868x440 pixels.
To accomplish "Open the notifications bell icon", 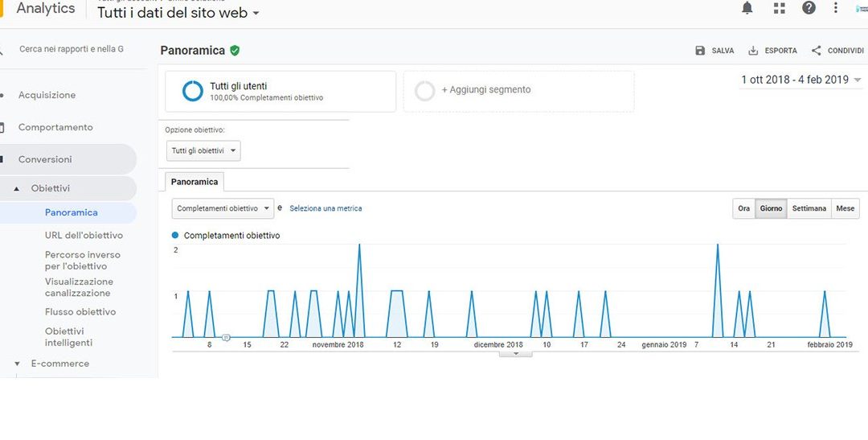I will pos(747,8).
